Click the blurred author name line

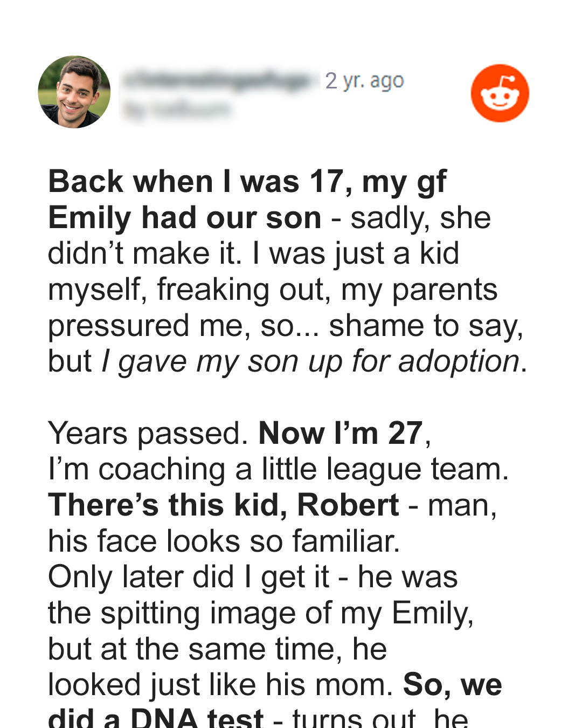pos(177,110)
